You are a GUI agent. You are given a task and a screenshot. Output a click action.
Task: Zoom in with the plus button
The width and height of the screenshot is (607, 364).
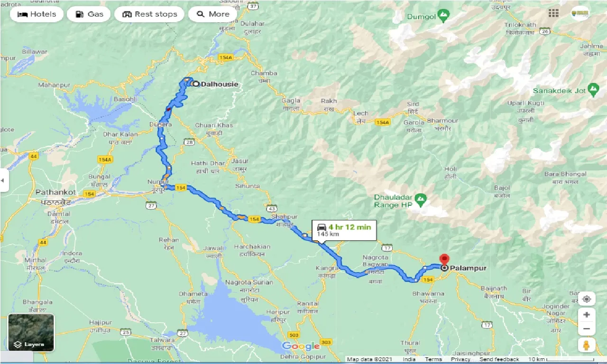coord(587,315)
